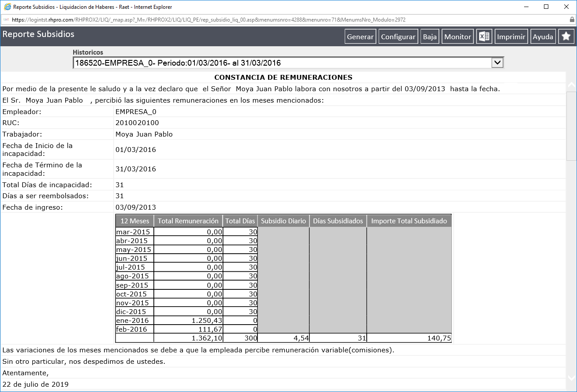
Task: Click the scroll up chevron
Action: coord(571,85)
